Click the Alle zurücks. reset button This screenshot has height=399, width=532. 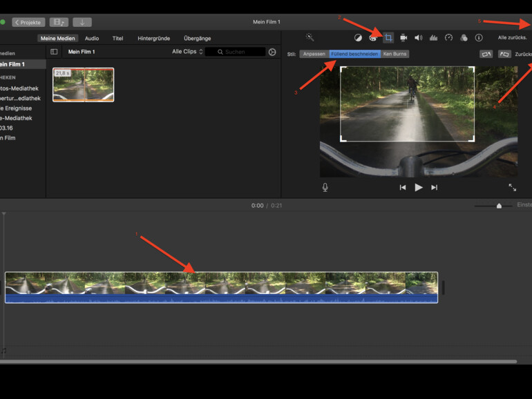tap(512, 38)
